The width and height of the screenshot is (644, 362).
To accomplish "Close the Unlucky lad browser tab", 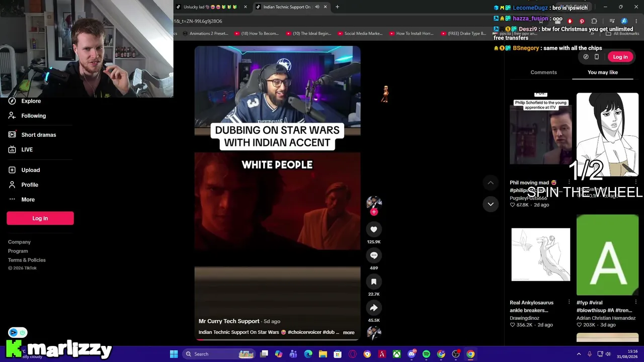I will tap(246, 7).
